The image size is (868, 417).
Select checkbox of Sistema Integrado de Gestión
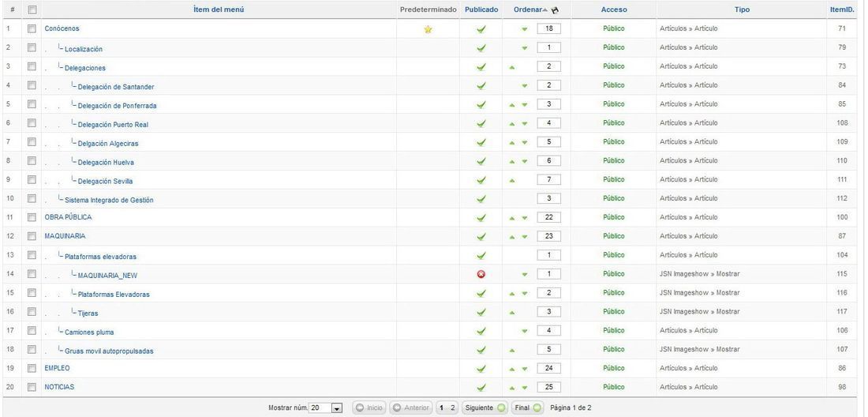point(32,198)
